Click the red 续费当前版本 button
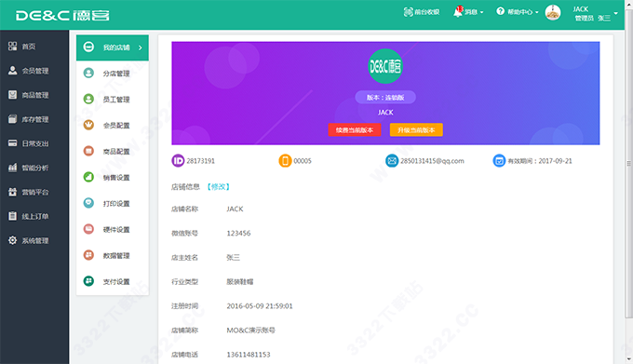The height and width of the screenshot is (364, 633). 355,130
